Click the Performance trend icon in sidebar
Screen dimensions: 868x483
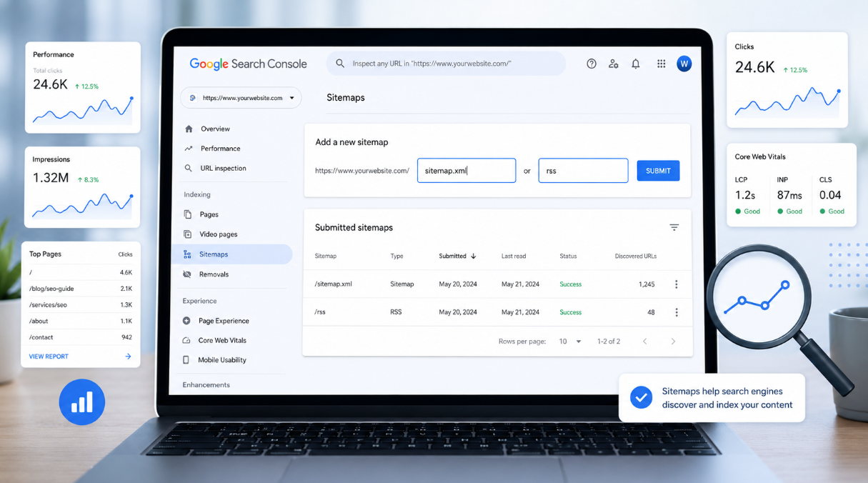189,149
